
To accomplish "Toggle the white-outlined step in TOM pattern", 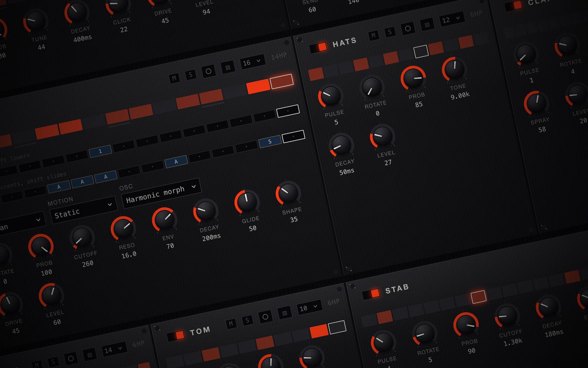I will click(x=337, y=327).
